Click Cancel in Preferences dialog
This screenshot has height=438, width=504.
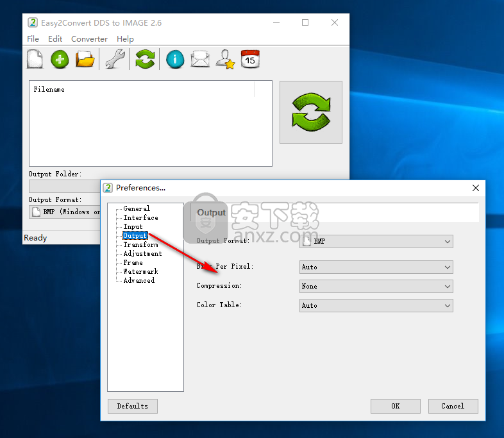click(x=453, y=406)
